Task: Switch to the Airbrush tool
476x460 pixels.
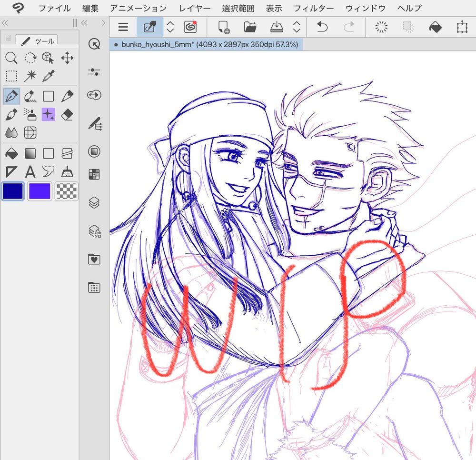Action: (x=30, y=115)
